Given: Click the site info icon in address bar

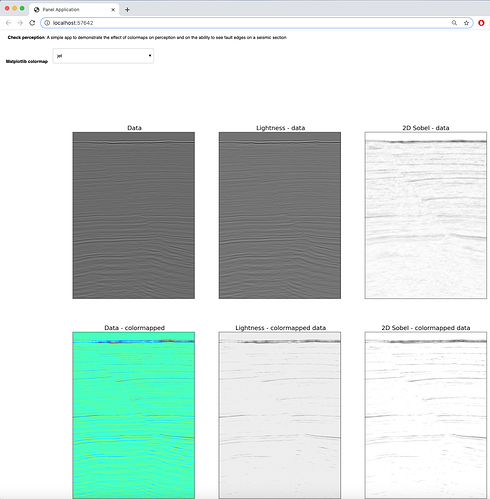Looking at the screenshot, I should (x=47, y=23).
